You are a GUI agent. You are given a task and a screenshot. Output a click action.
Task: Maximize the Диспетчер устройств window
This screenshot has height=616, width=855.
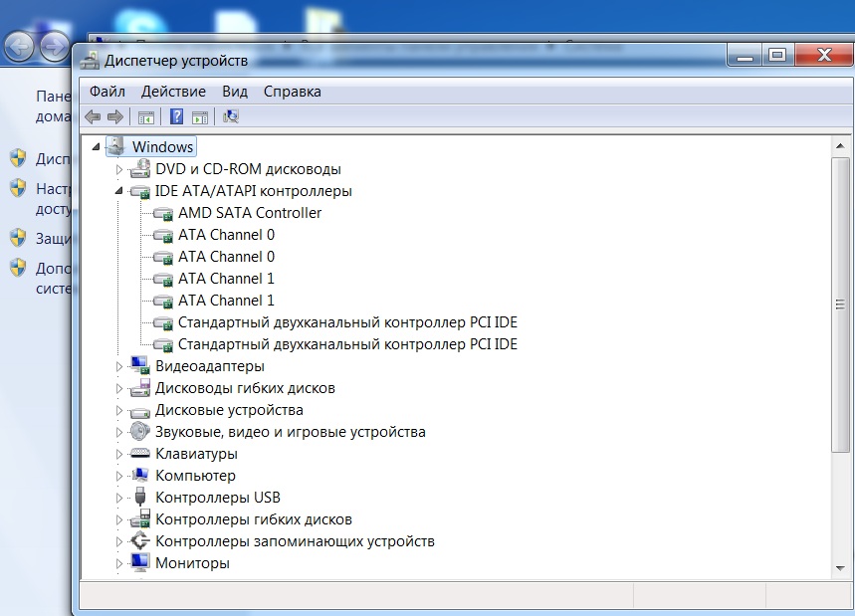[777, 55]
